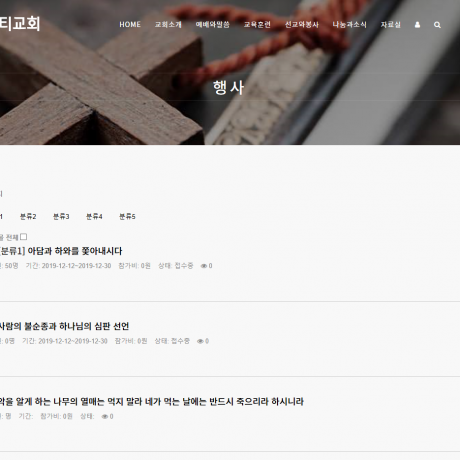Select the 분류2 category tab

pos(28,217)
